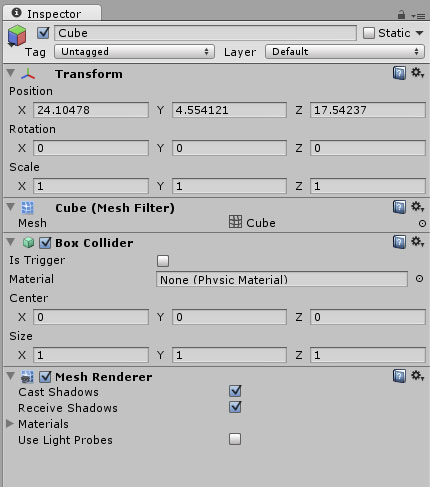This screenshot has width=430, height=487.
Task: Enable Use Light Probes checkbox
Action: coord(235,439)
